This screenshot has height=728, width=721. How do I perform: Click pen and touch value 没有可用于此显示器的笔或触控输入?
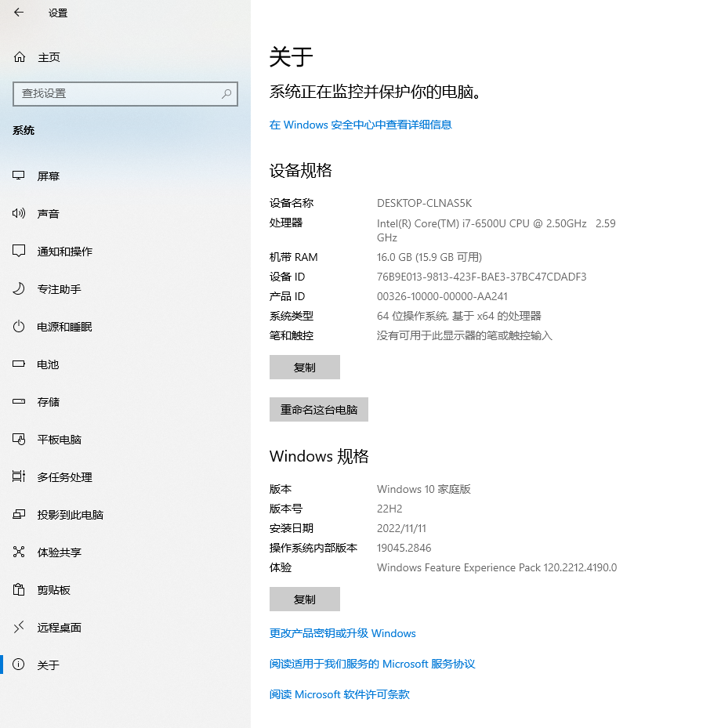pyautogui.click(x=465, y=335)
